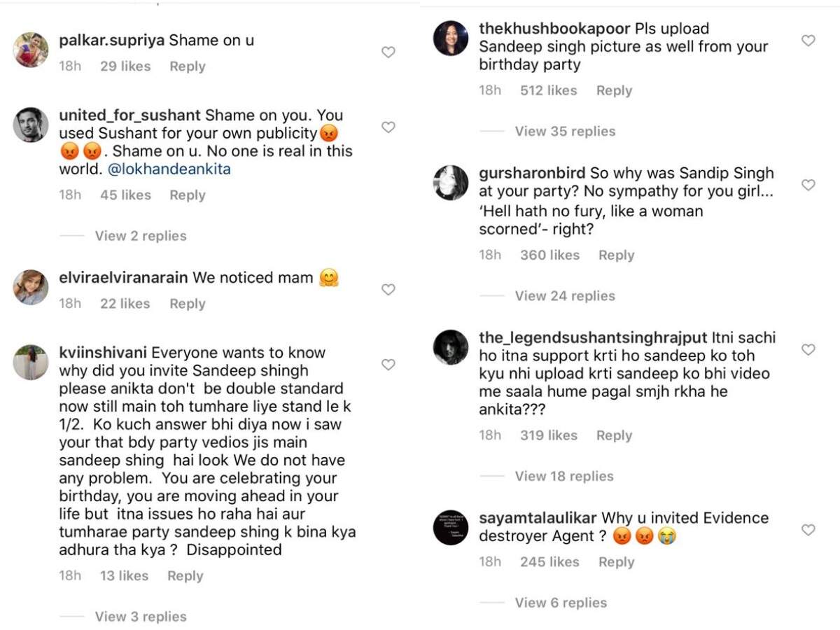Open kviinshivani's profile via username
840x630 pixels.
point(104,352)
